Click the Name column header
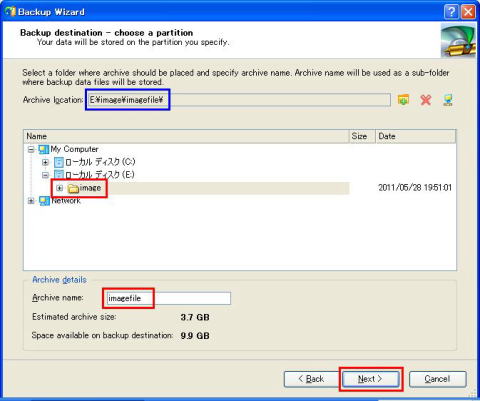The image size is (480, 401). 186,136
